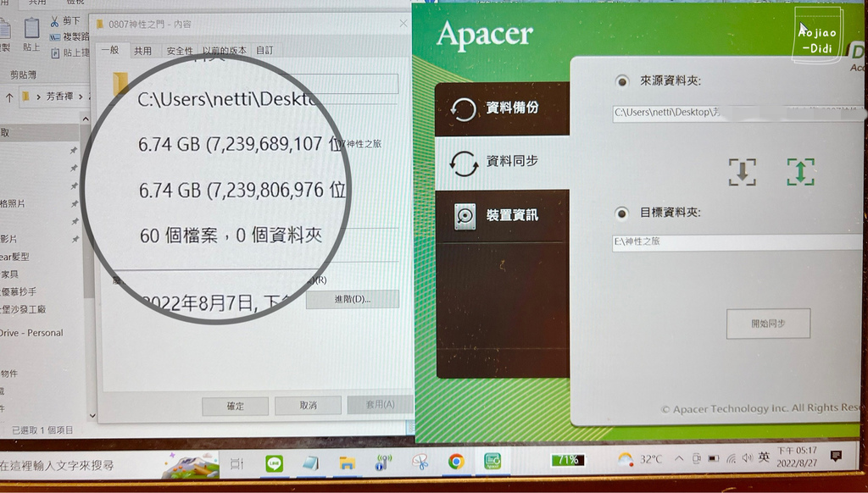Open the 32°C weather widget
The height and width of the screenshot is (493, 868).
(x=641, y=459)
